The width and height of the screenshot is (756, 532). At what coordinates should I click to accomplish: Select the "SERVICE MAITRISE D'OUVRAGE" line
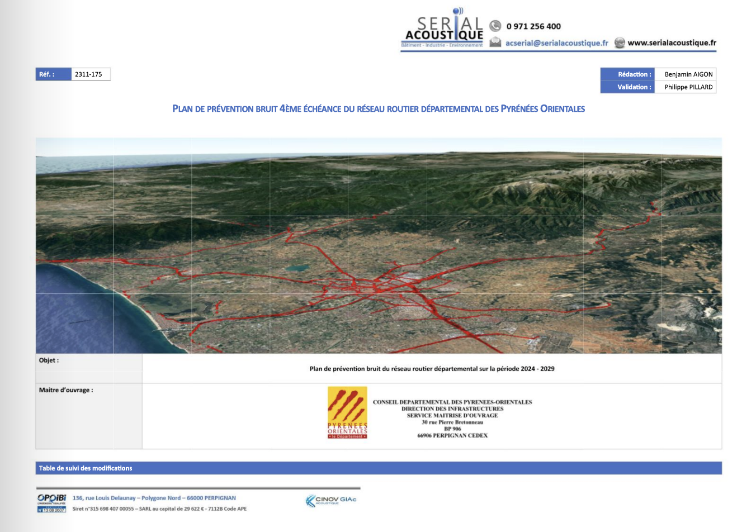click(452, 416)
